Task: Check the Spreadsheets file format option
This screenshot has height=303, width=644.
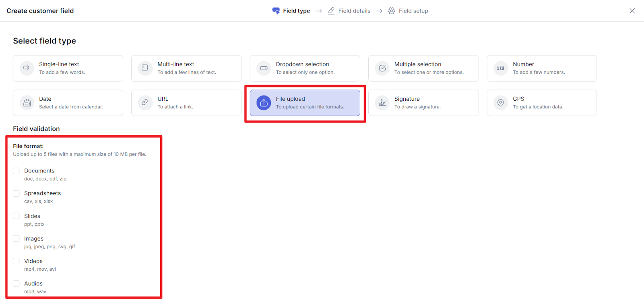Action: point(16,193)
